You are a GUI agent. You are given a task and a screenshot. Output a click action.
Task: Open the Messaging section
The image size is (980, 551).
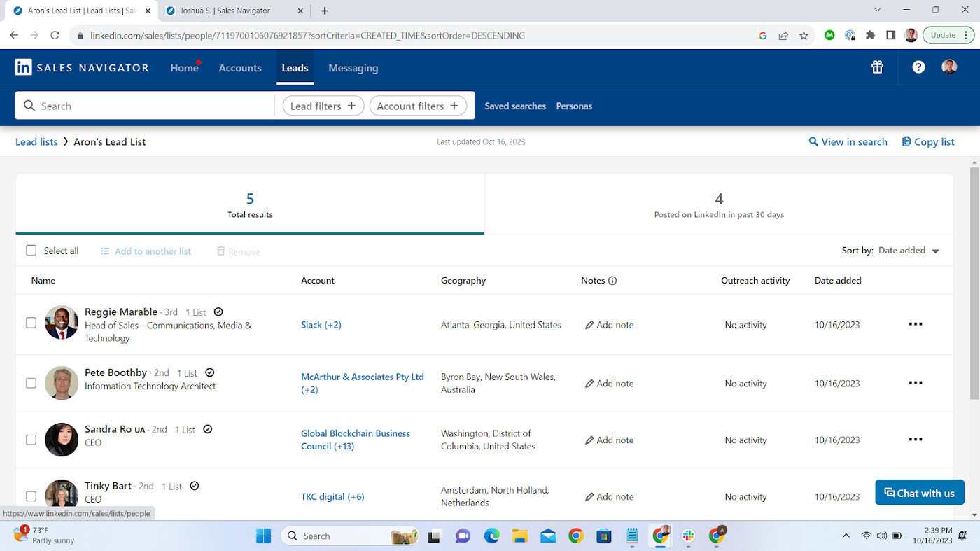click(x=353, y=67)
